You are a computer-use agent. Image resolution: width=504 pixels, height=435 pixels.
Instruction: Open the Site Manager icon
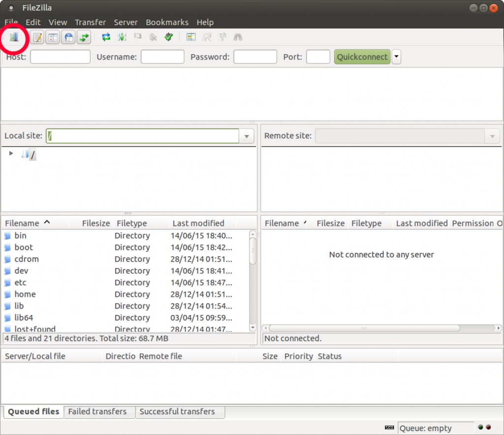pos(14,37)
